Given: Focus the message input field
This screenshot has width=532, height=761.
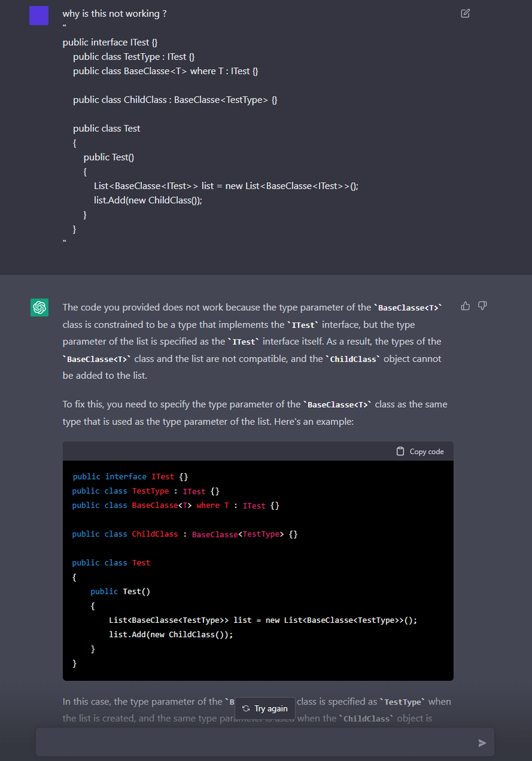Looking at the screenshot, I should pos(264,742).
